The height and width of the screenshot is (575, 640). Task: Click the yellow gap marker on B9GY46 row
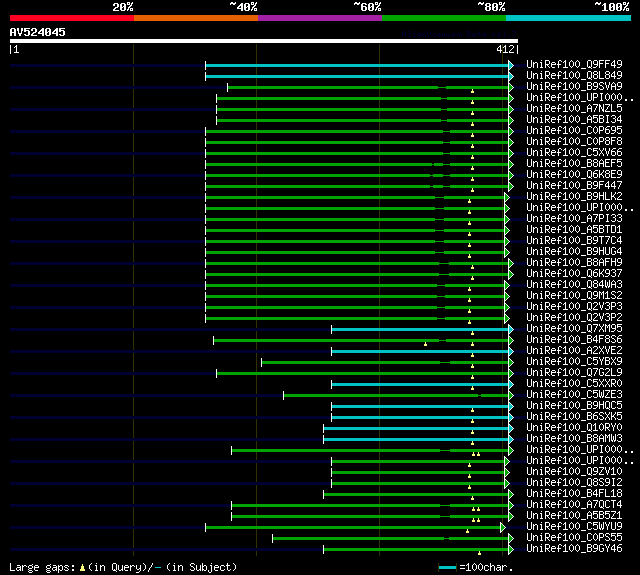click(479, 553)
